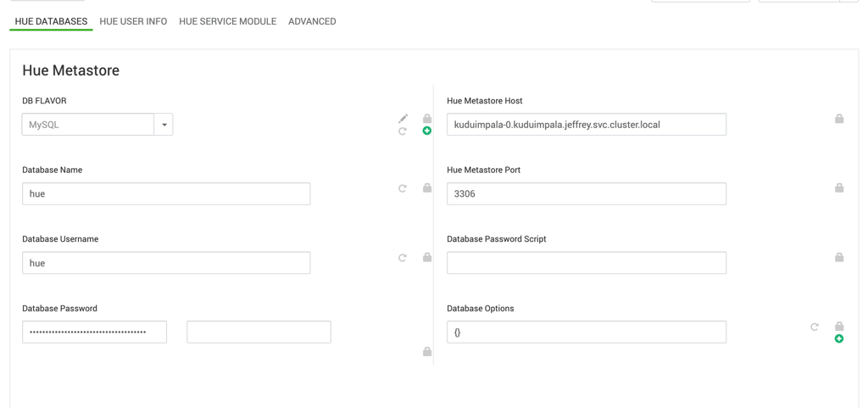
Task: Click the lock icon for Database Password
Action: (427, 351)
